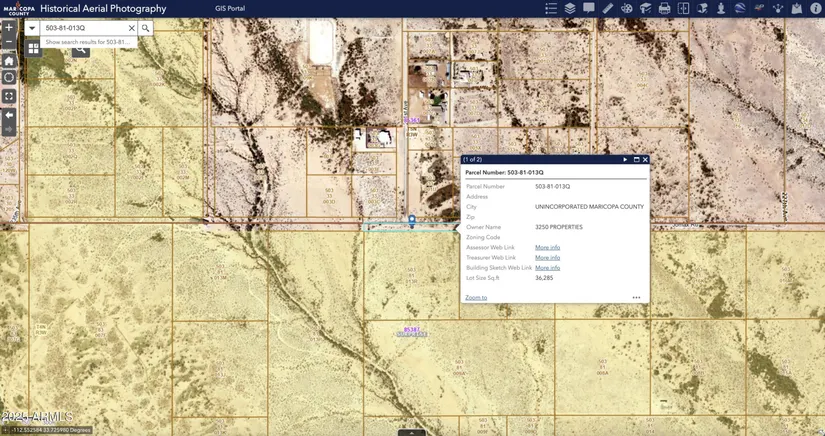Click the Print map icon
Image resolution: width=825 pixels, height=436 pixels.
664,9
